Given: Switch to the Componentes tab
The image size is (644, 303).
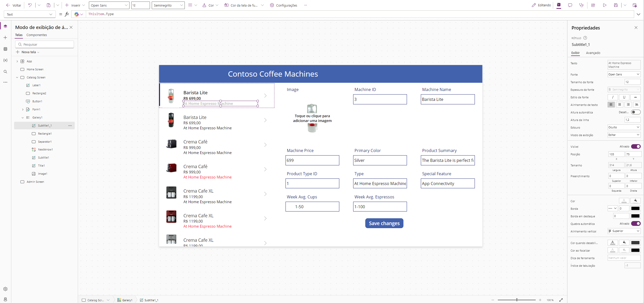Looking at the screenshot, I should click(x=37, y=35).
